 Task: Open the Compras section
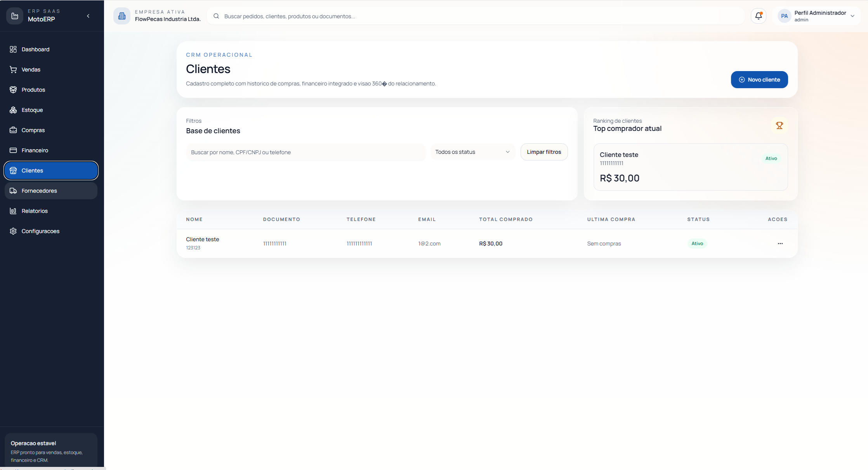(x=51, y=130)
